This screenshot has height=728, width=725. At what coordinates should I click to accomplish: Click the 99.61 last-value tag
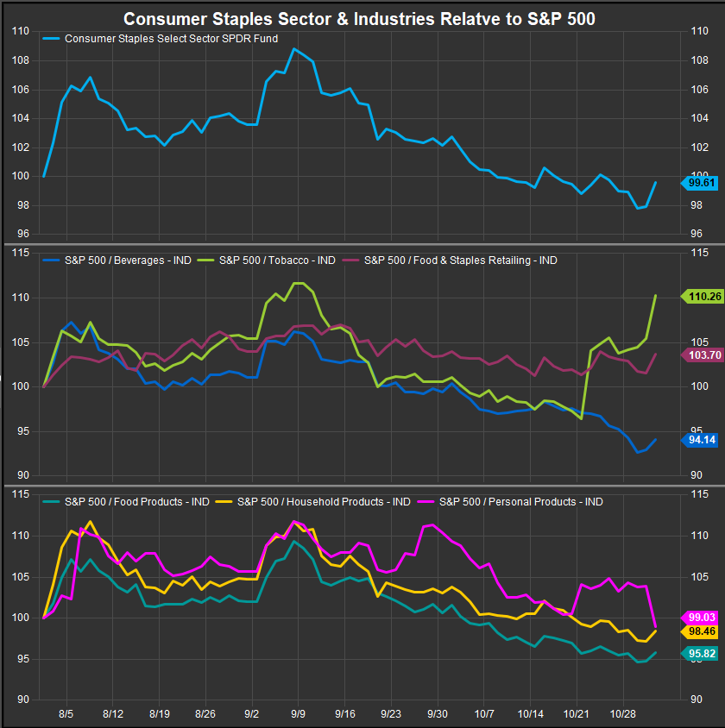pos(699,183)
